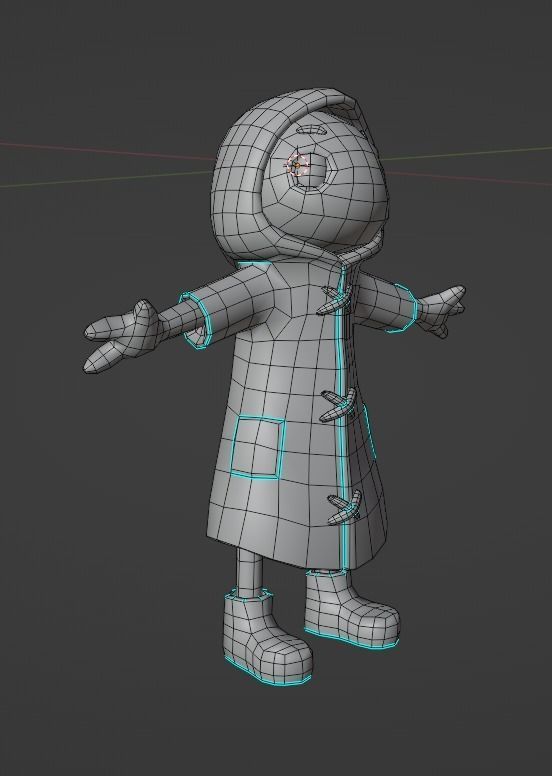Select the mitten hand with the highlighted cuff nearby
The image size is (552, 776).
122,335
